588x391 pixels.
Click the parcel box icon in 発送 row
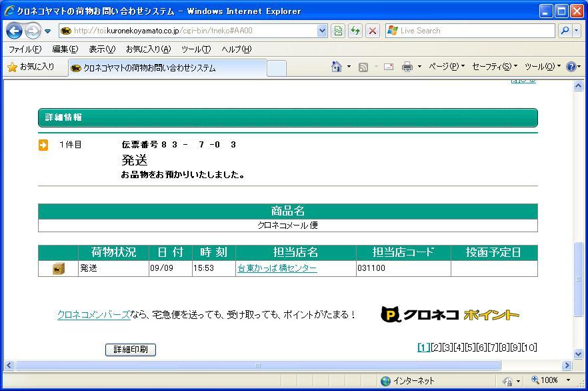coord(59,269)
